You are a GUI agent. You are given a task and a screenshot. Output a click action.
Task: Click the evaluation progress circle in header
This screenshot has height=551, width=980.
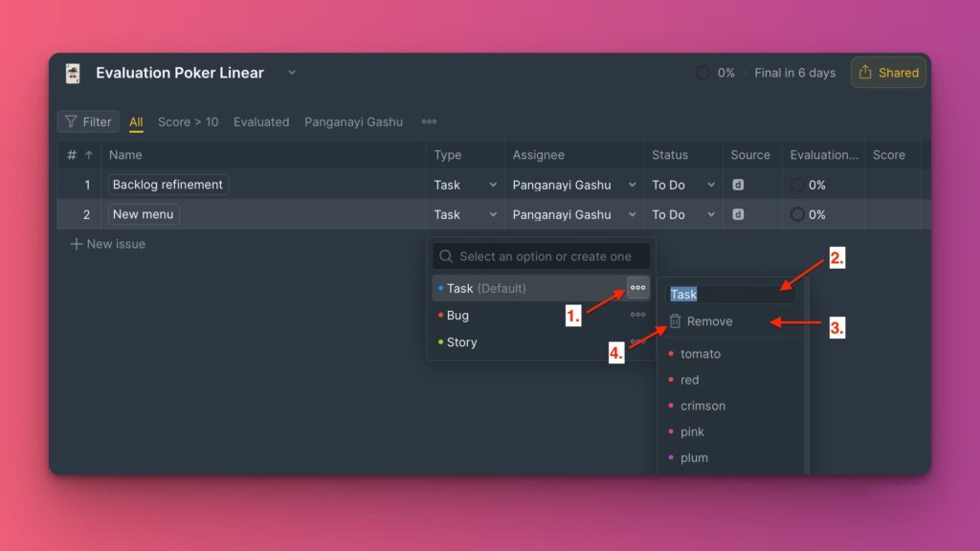703,73
